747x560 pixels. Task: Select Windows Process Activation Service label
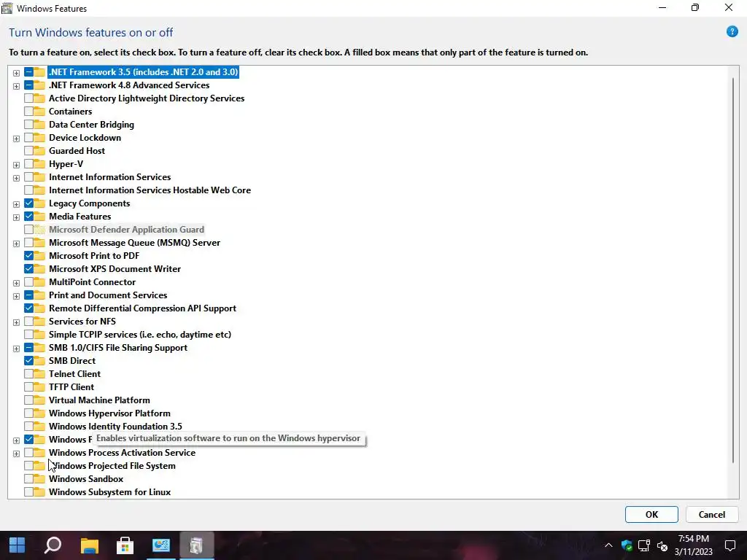[x=122, y=453]
